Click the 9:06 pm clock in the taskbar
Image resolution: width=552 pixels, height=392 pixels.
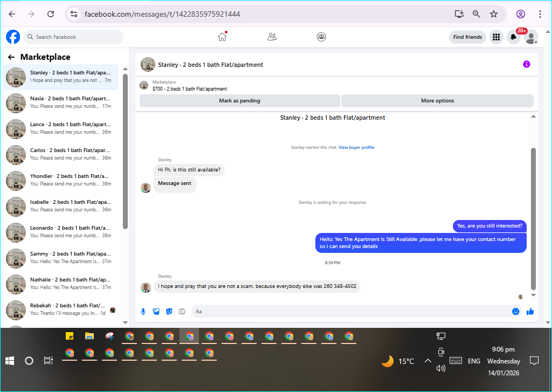pyautogui.click(x=503, y=349)
